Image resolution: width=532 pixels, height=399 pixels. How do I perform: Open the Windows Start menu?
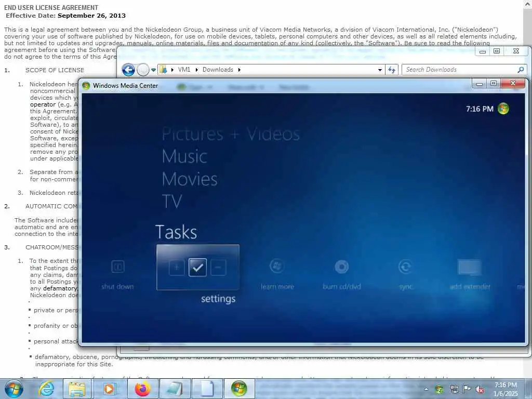[x=14, y=389]
